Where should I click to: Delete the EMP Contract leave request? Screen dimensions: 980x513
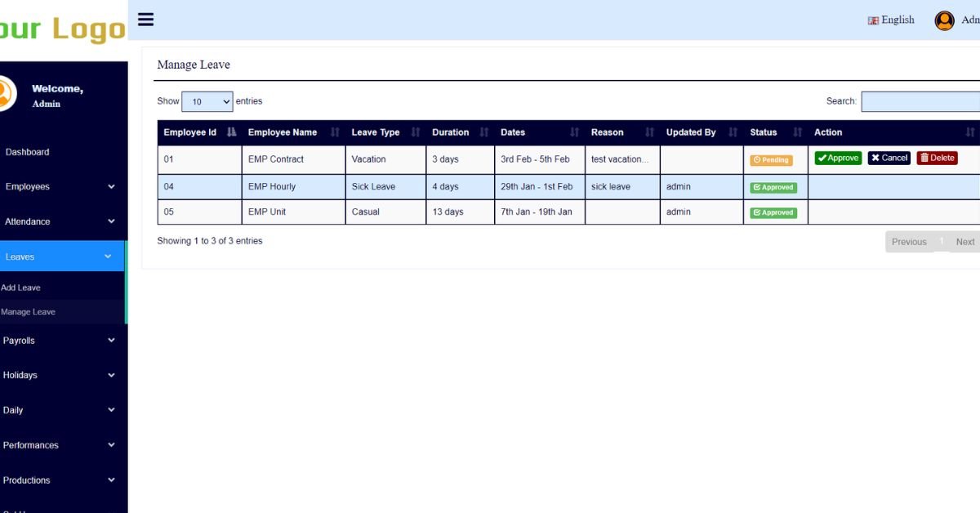pos(937,158)
